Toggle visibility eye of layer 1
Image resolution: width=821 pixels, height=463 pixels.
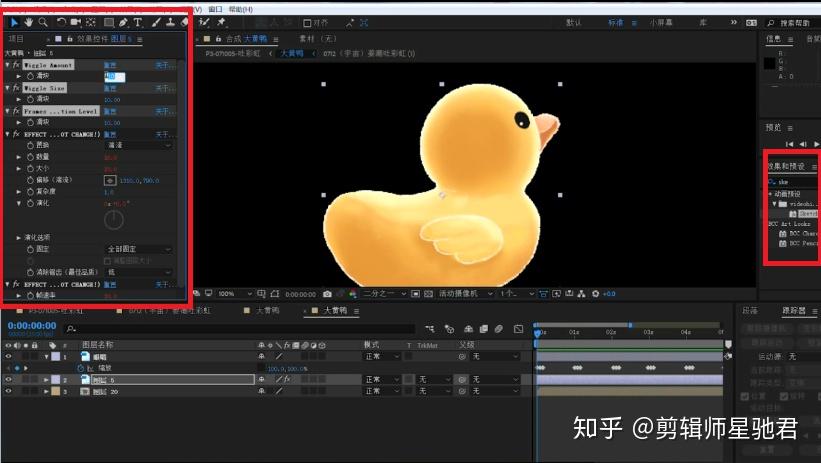(8, 356)
